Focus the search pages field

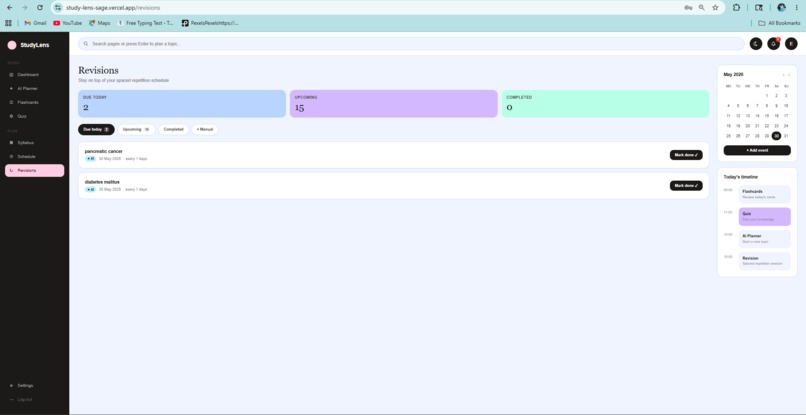click(411, 44)
